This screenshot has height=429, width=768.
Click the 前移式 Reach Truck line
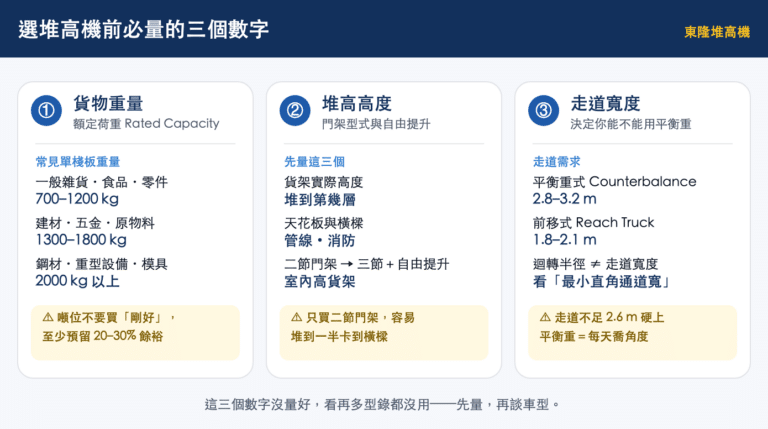click(x=593, y=223)
